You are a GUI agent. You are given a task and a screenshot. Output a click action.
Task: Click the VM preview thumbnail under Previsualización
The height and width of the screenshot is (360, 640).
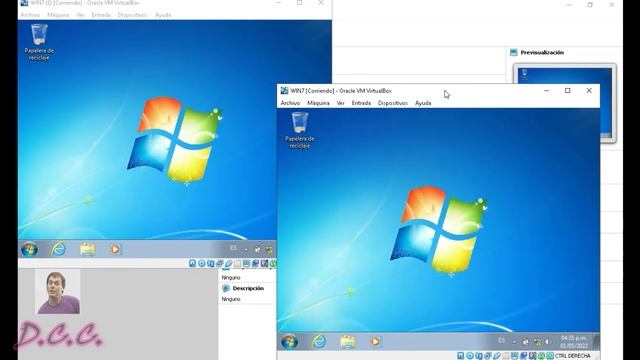tap(564, 103)
